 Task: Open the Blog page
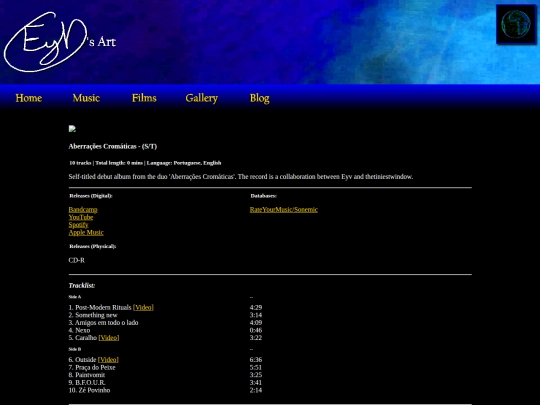pyautogui.click(x=259, y=98)
